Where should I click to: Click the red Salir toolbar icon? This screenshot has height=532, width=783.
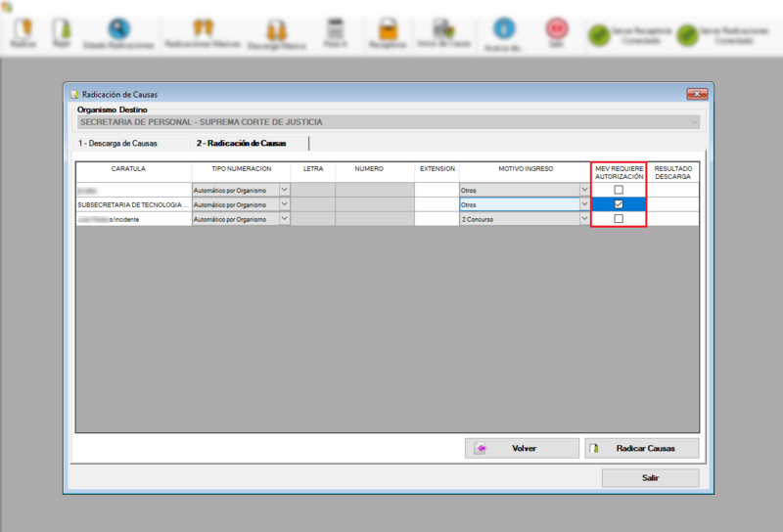click(557, 28)
